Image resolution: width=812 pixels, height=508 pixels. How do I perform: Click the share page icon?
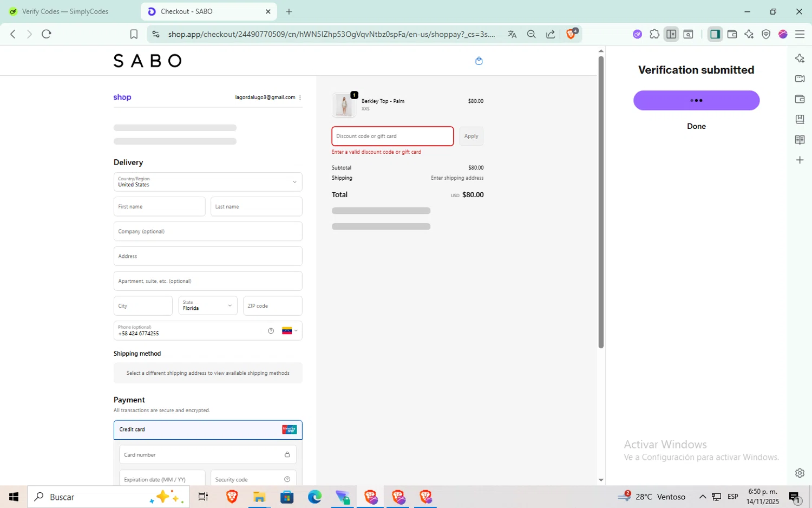(x=551, y=34)
